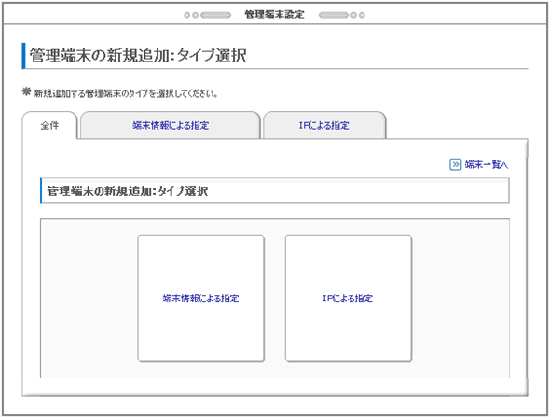
Task: Choose the IPによる指定 tile in the selection area
Action: coord(348,298)
